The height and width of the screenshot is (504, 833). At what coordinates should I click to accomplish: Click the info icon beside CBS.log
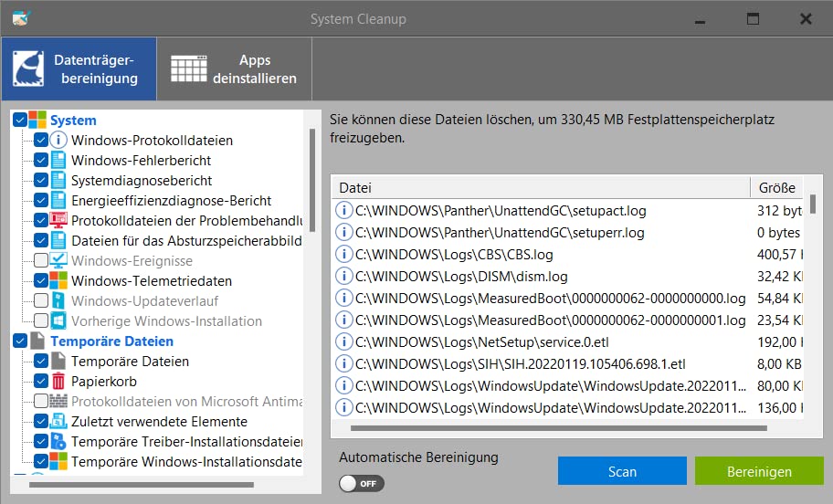(344, 255)
